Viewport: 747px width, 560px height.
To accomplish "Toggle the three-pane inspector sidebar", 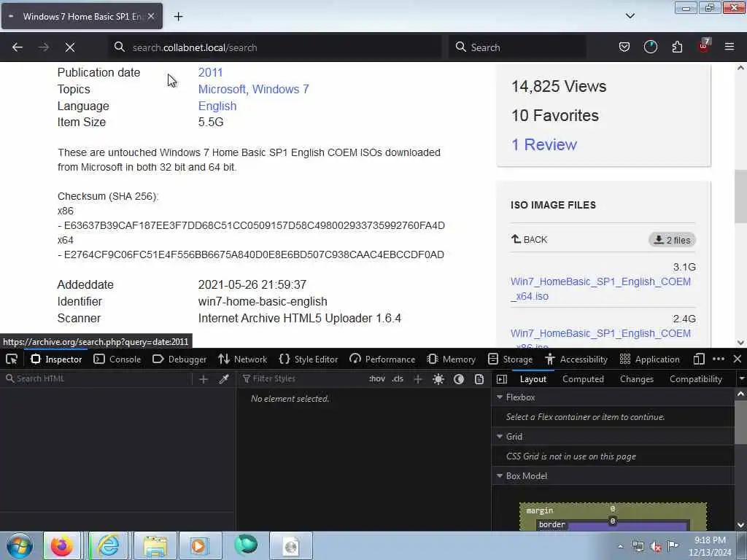I will pos(502,379).
